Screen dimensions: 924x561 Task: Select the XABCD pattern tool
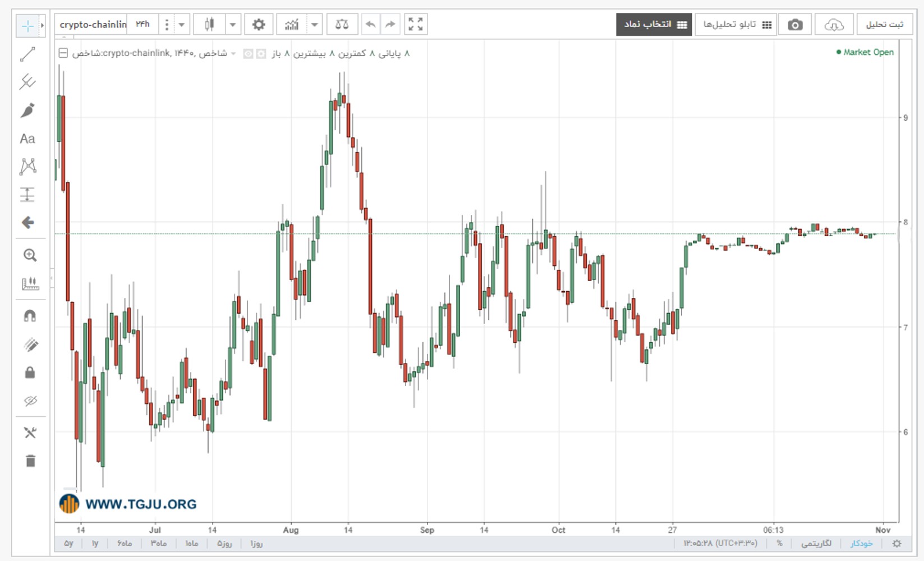[27, 167]
